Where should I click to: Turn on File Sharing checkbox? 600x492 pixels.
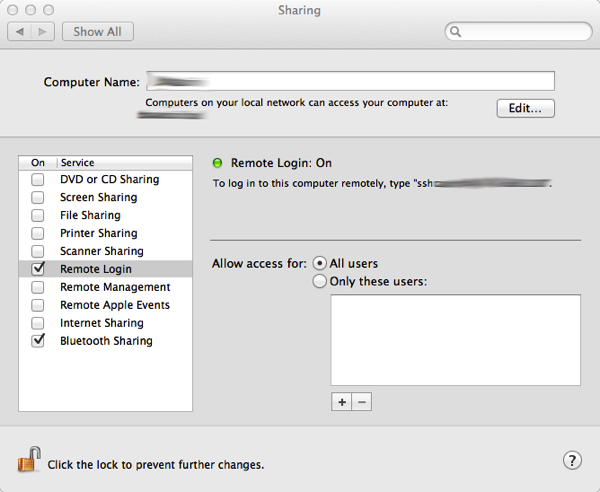(x=38, y=215)
